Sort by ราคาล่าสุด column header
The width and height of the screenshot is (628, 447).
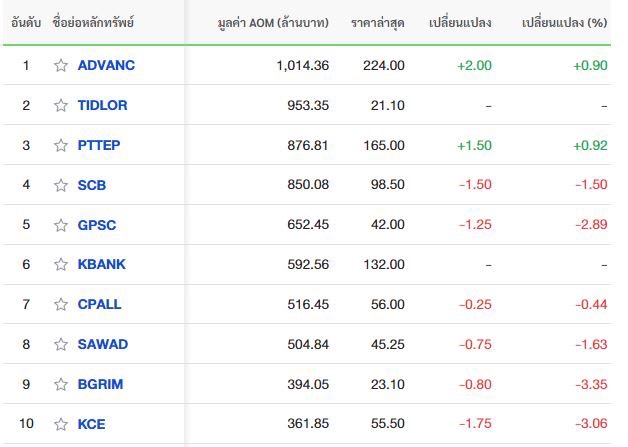(x=378, y=23)
